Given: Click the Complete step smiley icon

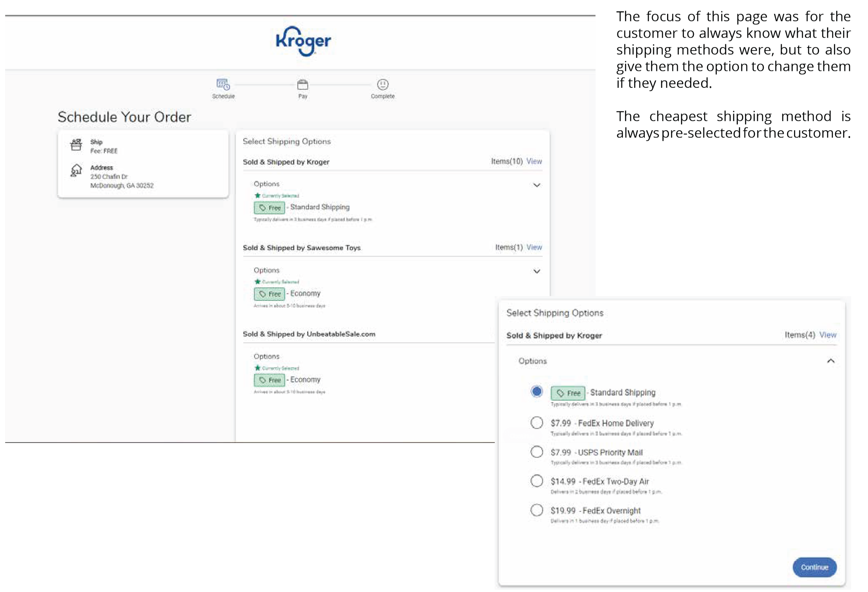Looking at the screenshot, I should (382, 85).
